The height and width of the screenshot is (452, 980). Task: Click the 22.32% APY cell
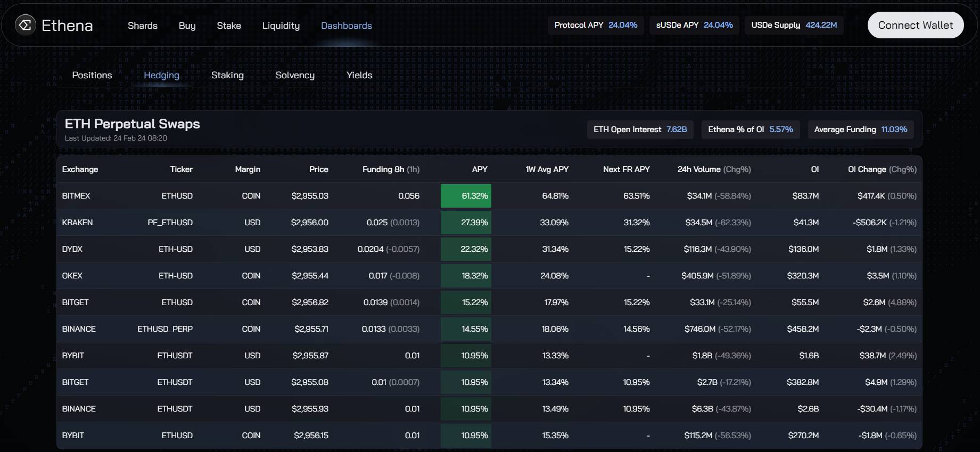point(466,249)
